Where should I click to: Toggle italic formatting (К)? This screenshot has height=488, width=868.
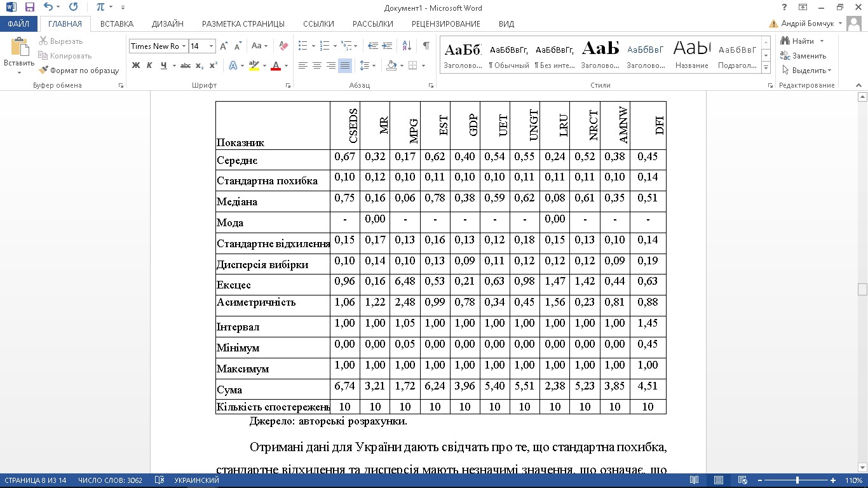point(149,65)
